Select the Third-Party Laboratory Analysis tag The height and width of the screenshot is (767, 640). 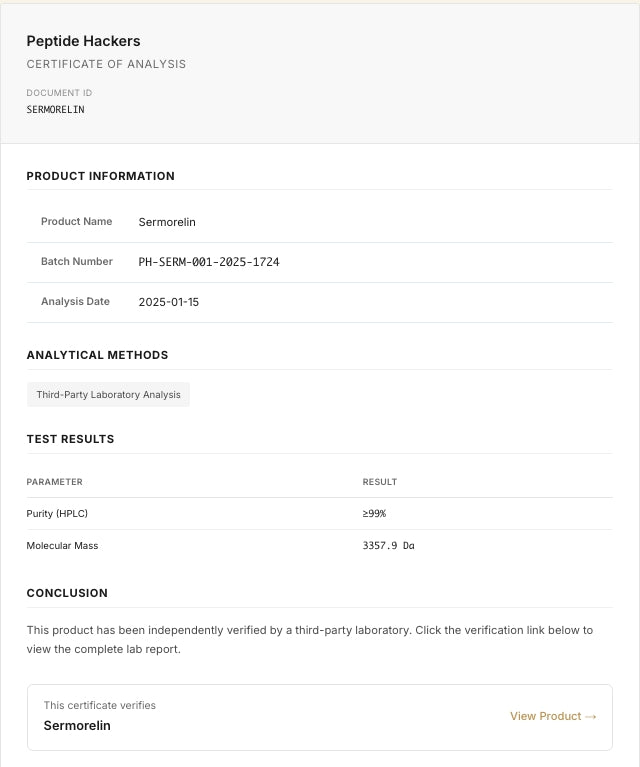click(108, 394)
